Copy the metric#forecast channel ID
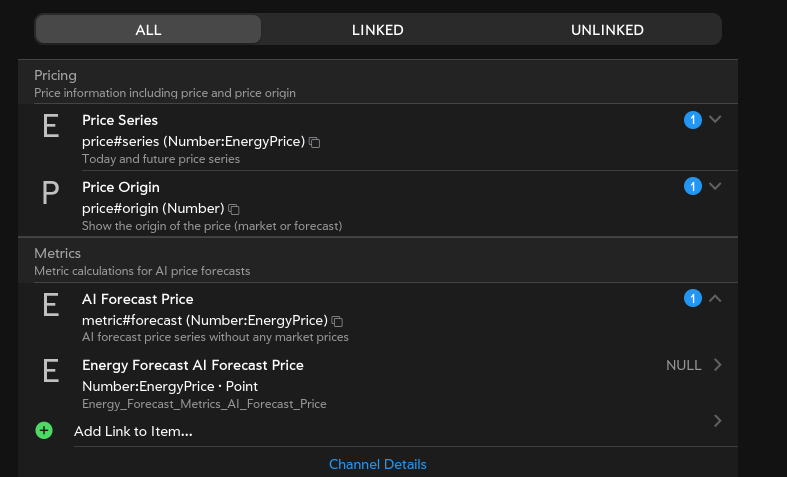 click(x=338, y=321)
